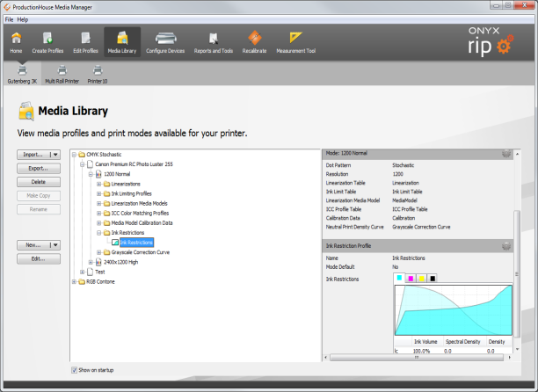The width and height of the screenshot is (538, 392).
Task: Collapse the Ink Restrictions folder
Action: point(98,233)
